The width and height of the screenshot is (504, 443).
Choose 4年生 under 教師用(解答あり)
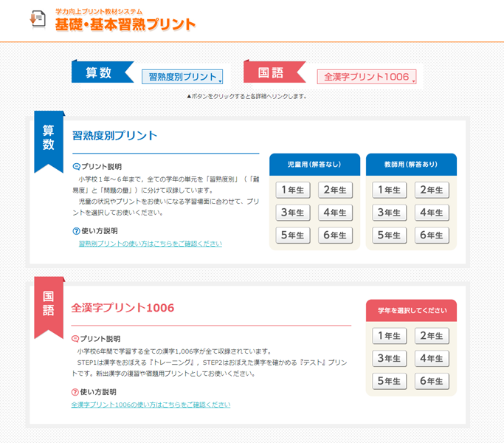[x=432, y=213]
